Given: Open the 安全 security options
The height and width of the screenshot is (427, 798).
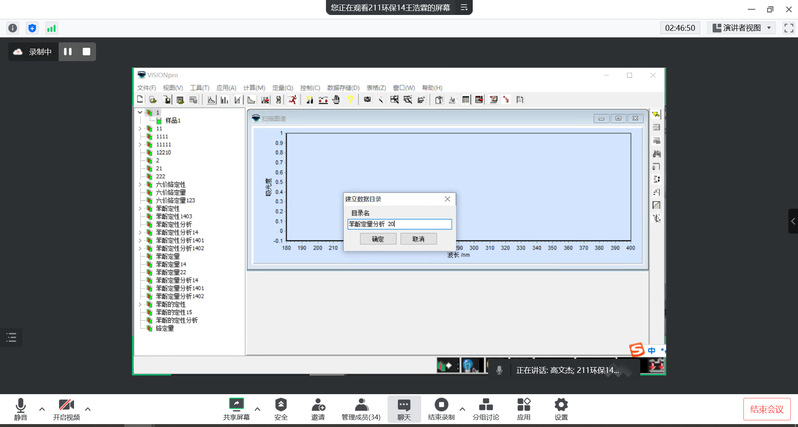Looking at the screenshot, I should tap(281, 407).
